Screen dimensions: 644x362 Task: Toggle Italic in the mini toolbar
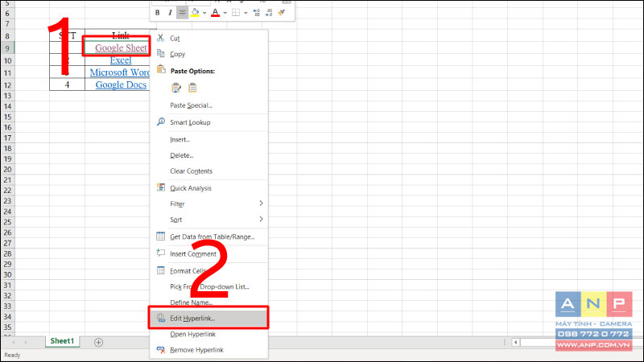click(170, 13)
